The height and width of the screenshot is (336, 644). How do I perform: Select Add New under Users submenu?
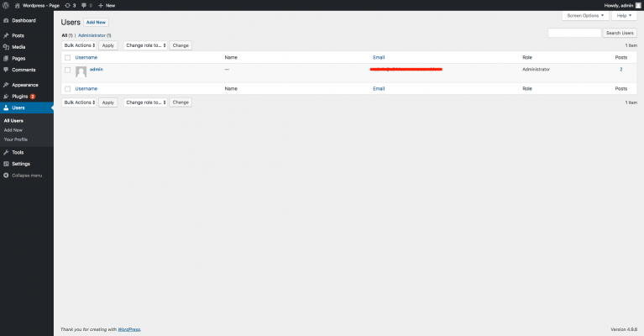(x=13, y=130)
